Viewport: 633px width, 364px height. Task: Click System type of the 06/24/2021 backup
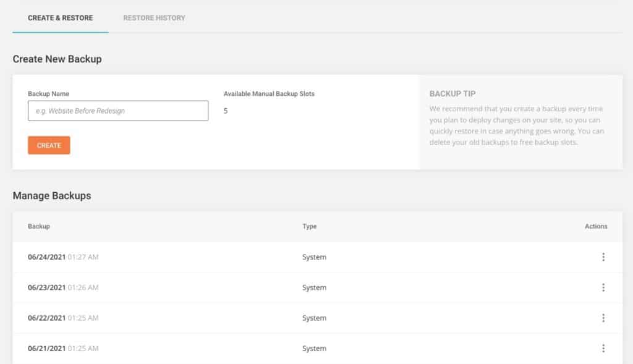click(314, 257)
